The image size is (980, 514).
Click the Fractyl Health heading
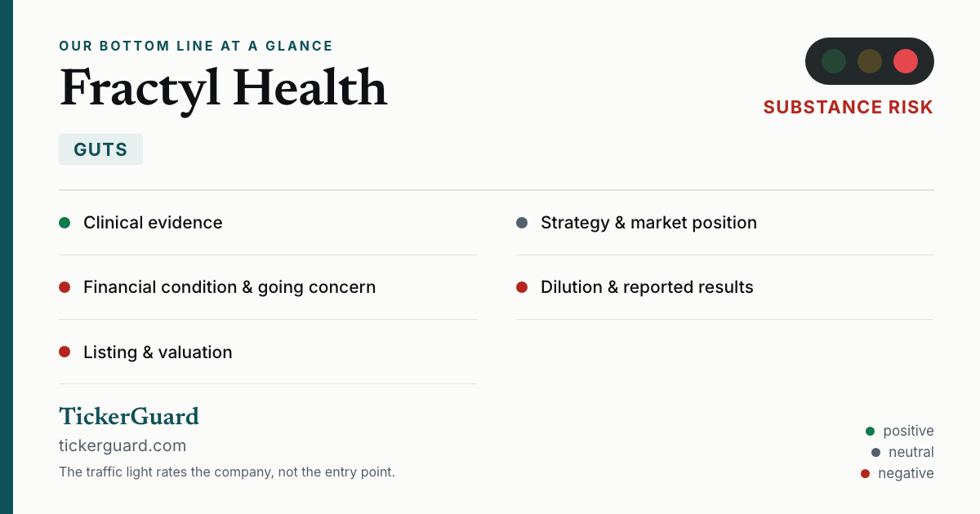click(223, 88)
